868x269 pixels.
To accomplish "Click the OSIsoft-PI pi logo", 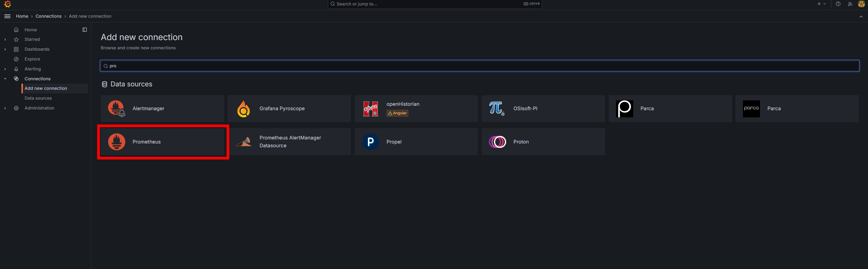I will (497, 108).
